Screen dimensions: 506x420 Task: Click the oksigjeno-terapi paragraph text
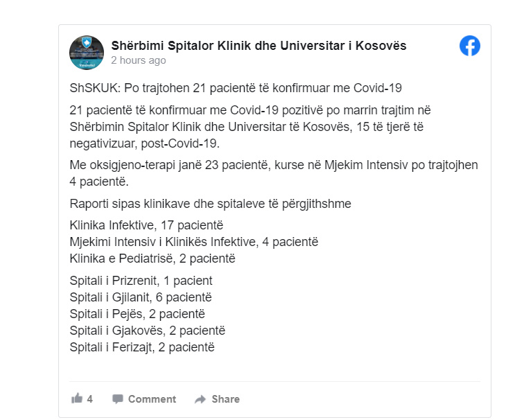274,173
